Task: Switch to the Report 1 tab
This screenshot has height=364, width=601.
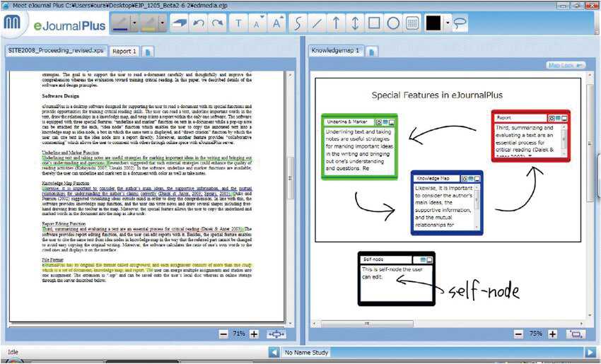Action: (124, 52)
